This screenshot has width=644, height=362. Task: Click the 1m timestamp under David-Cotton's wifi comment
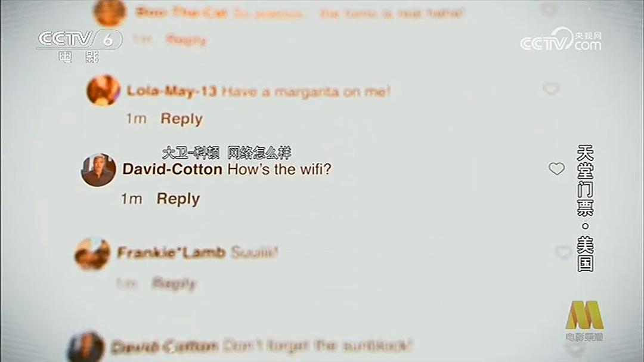[131, 199]
